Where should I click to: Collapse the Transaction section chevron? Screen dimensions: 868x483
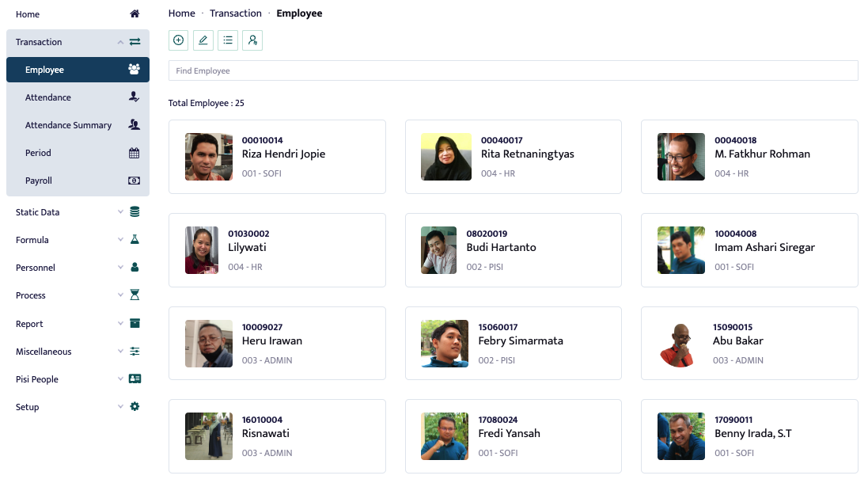tap(120, 41)
